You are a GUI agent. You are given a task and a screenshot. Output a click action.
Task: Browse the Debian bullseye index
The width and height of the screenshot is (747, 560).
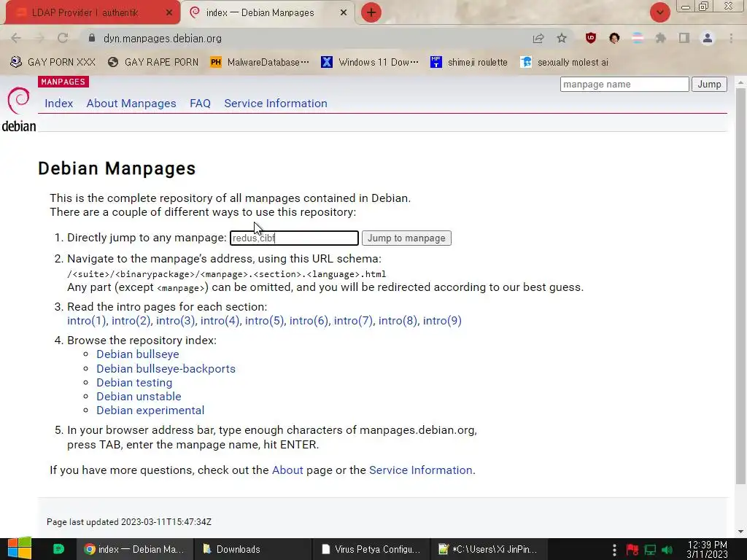(138, 354)
